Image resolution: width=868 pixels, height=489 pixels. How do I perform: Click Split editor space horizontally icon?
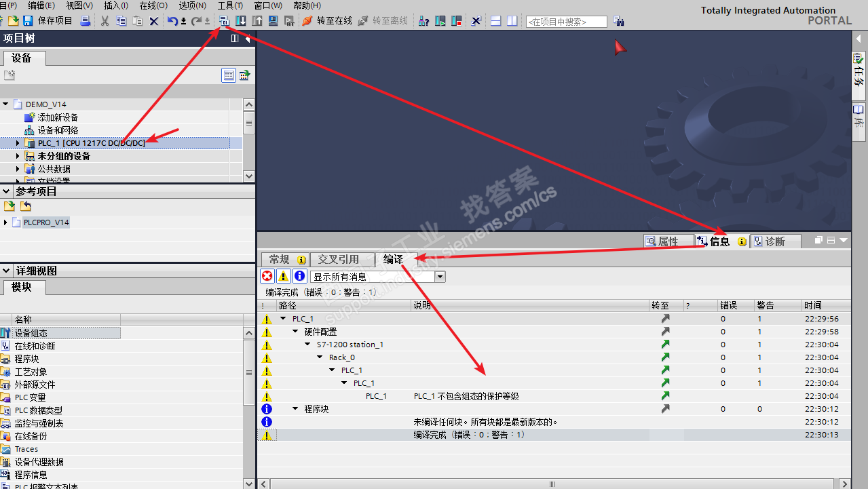(x=496, y=21)
